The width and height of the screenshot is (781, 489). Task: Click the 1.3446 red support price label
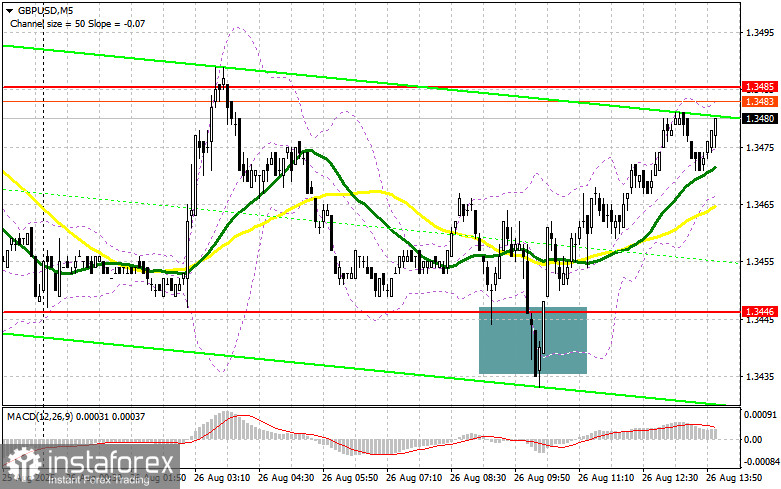pyautogui.click(x=760, y=312)
